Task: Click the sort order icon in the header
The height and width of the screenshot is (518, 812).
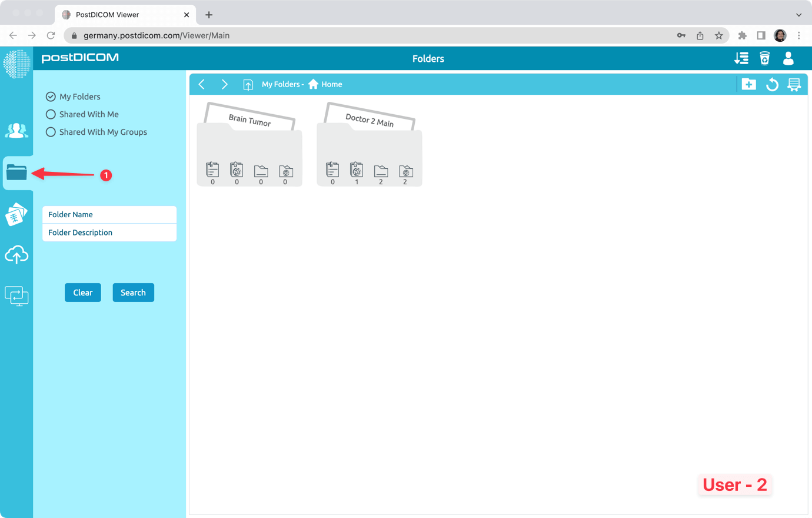Action: click(x=741, y=58)
